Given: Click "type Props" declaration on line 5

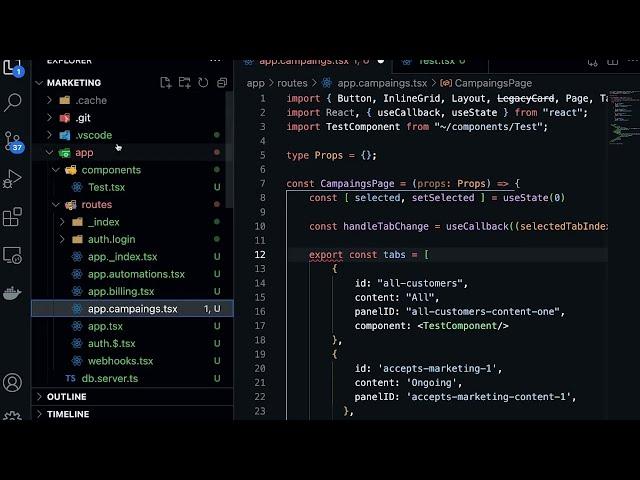Looking at the screenshot, I should point(314,156).
